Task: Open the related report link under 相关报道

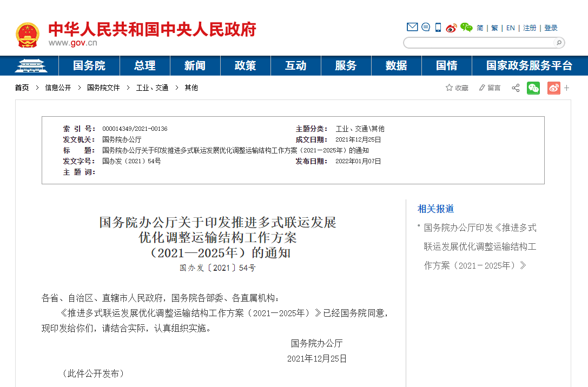Action: coord(480,246)
